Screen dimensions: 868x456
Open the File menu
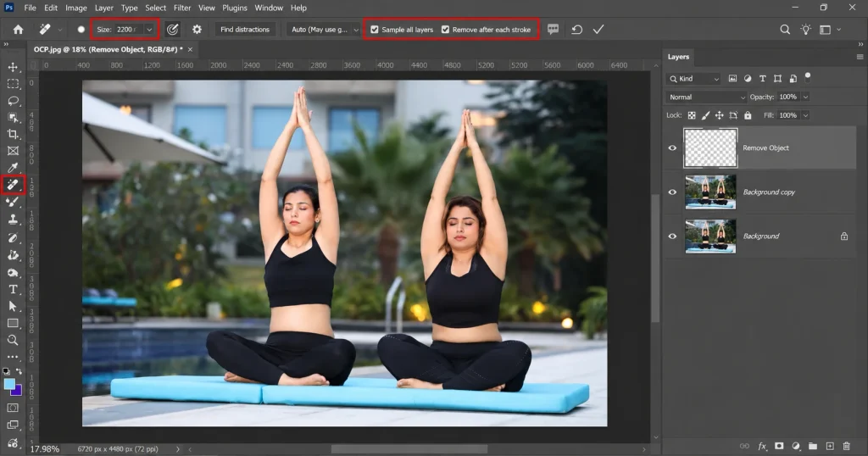pyautogui.click(x=31, y=8)
